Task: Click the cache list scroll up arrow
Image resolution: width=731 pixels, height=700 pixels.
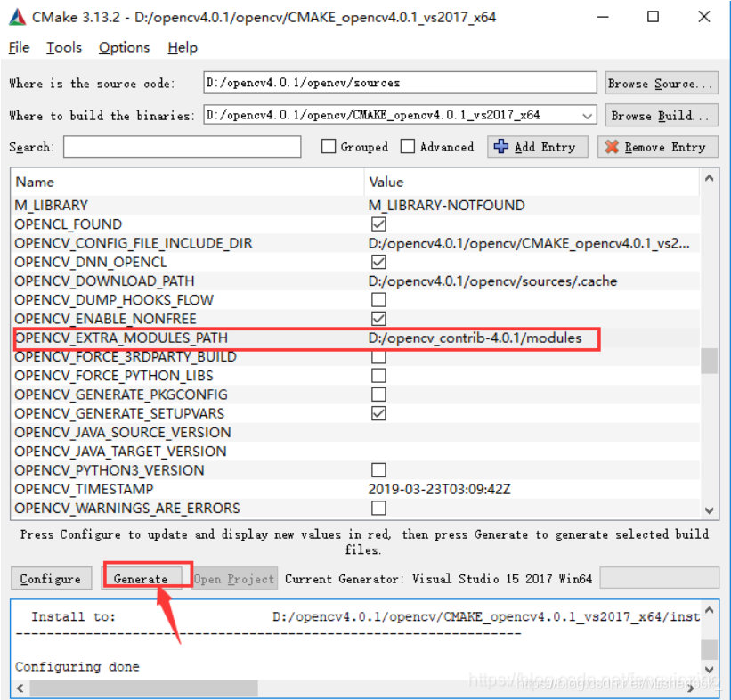Action: (x=709, y=178)
